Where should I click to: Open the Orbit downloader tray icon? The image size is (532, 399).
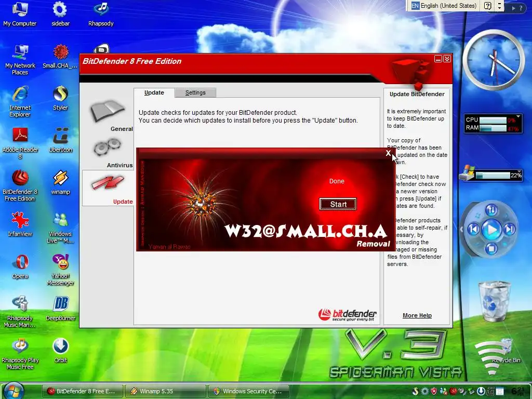point(481,391)
